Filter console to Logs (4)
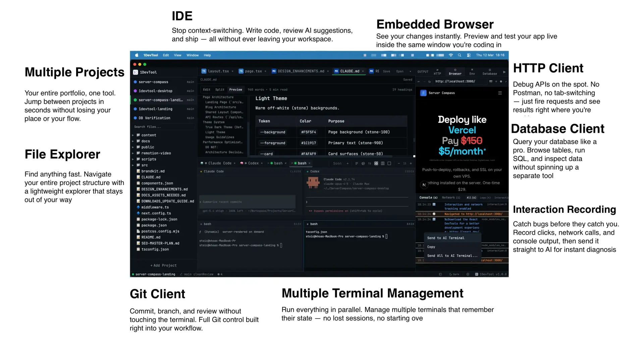 485,198
